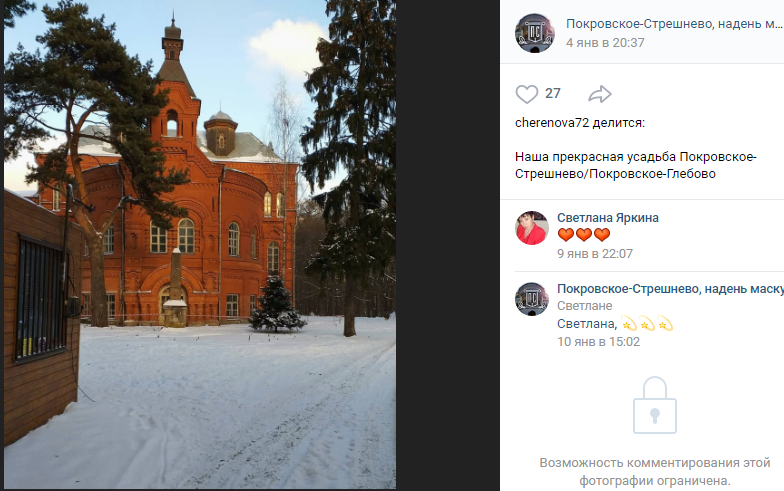This screenshot has height=491, width=784.
Task: Open the group name link in the reply
Action: [x=670, y=289]
